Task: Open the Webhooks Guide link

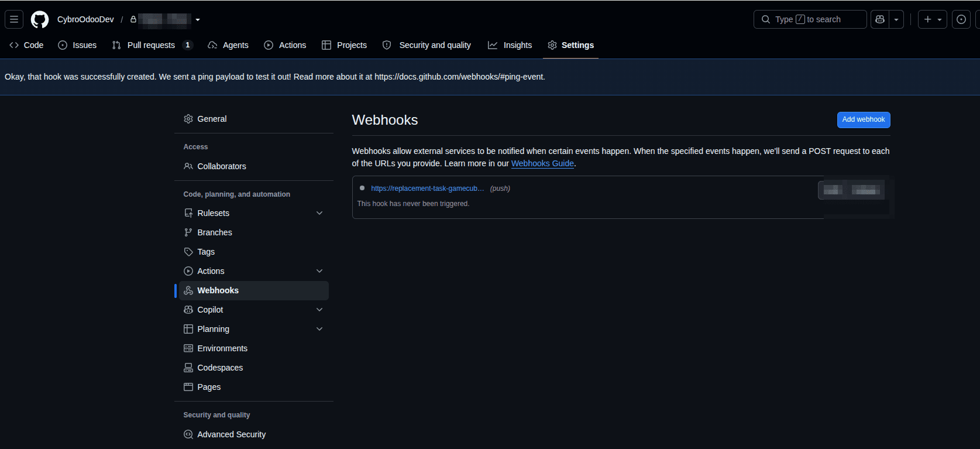Action: 542,163
